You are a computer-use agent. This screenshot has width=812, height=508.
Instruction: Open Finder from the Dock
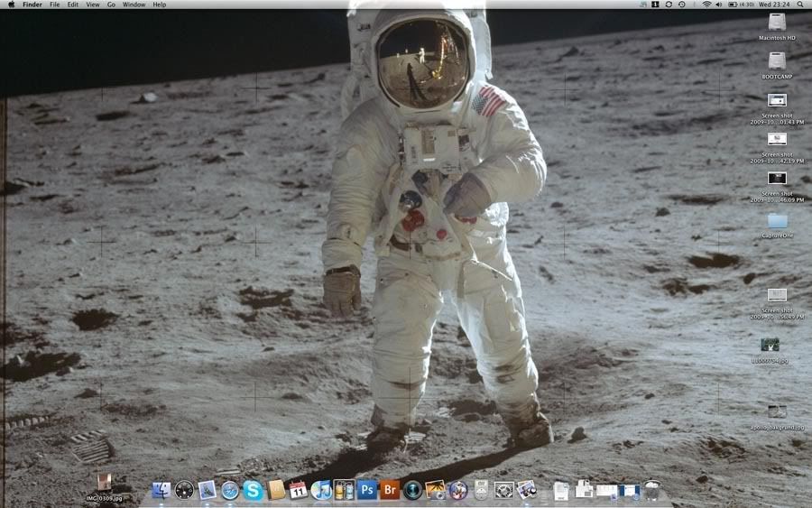(x=161, y=489)
